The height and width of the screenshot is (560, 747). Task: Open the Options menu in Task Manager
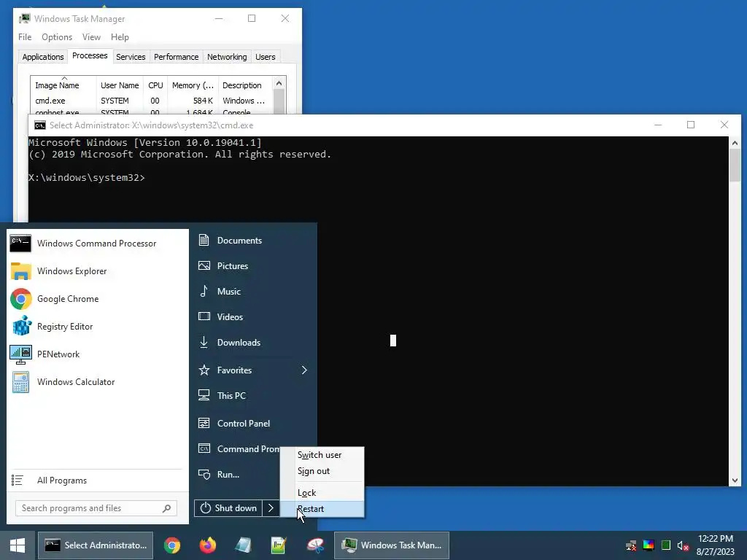[57, 37]
